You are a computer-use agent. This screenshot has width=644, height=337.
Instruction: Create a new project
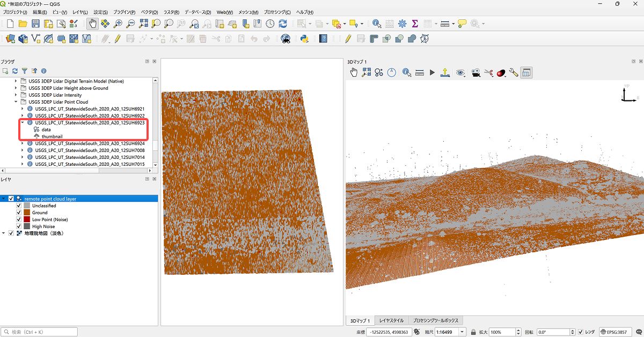pyautogui.click(x=10, y=24)
